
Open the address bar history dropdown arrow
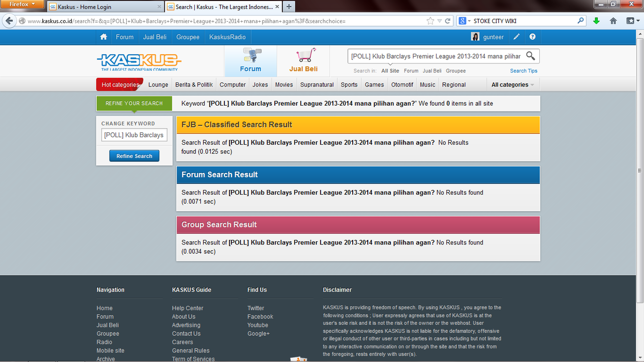click(440, 21)
